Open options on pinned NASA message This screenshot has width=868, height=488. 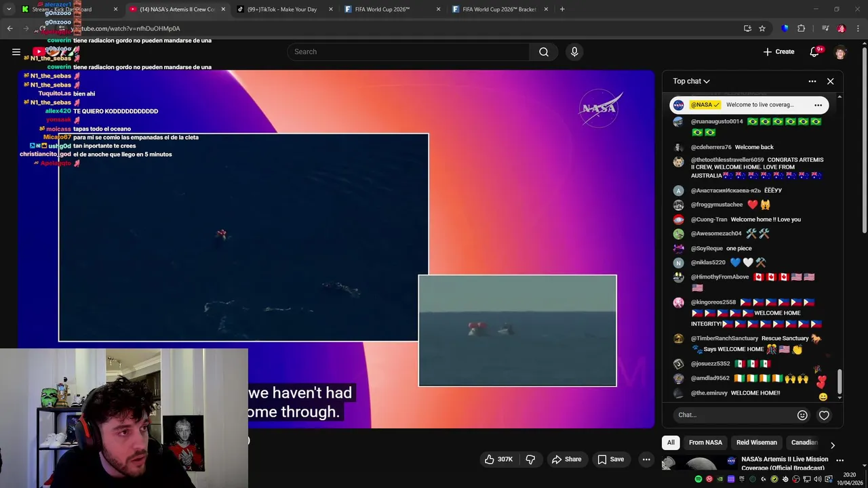(x=818, y=105)
